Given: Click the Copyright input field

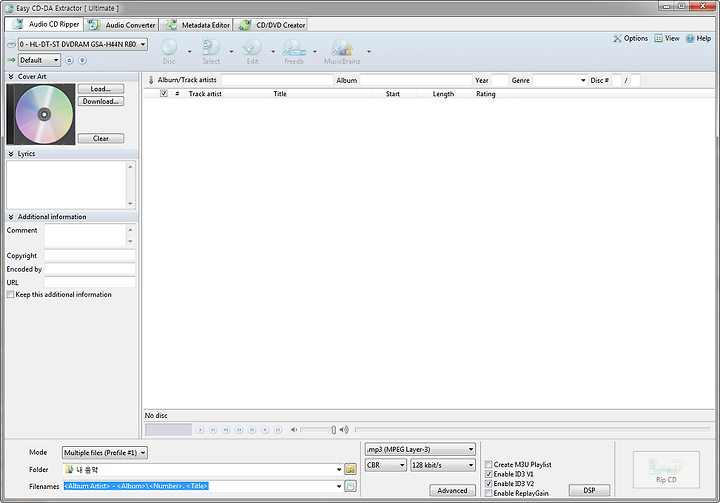Looking at the screenshot, I should coord(90,255).
